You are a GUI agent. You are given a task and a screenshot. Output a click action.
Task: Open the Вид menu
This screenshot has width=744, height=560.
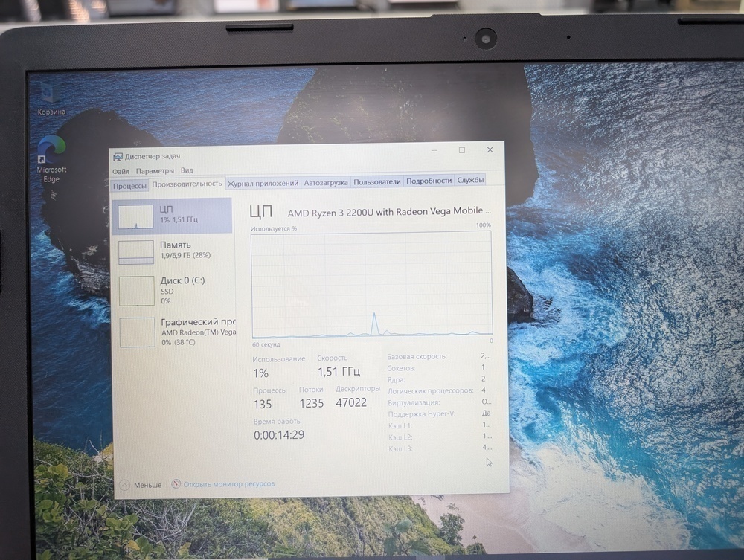pyautogui.click(x=187, y=170)
